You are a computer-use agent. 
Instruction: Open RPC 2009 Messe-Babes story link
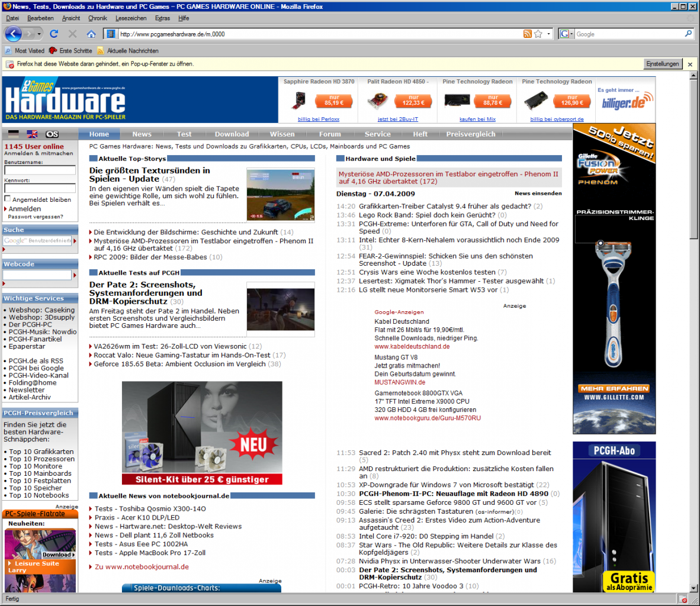(150, 257)
